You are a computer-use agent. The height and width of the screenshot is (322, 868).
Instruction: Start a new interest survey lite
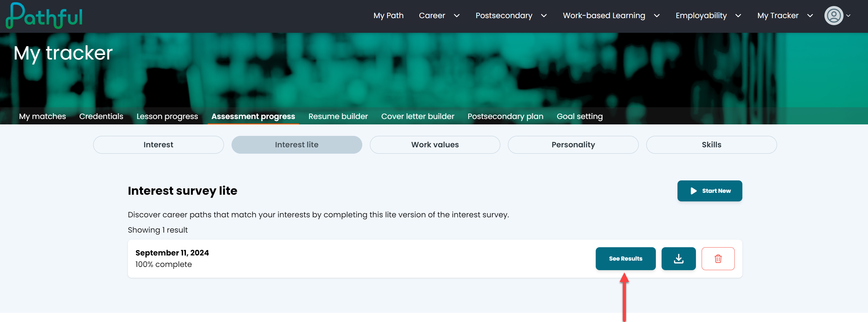[710, 191]
